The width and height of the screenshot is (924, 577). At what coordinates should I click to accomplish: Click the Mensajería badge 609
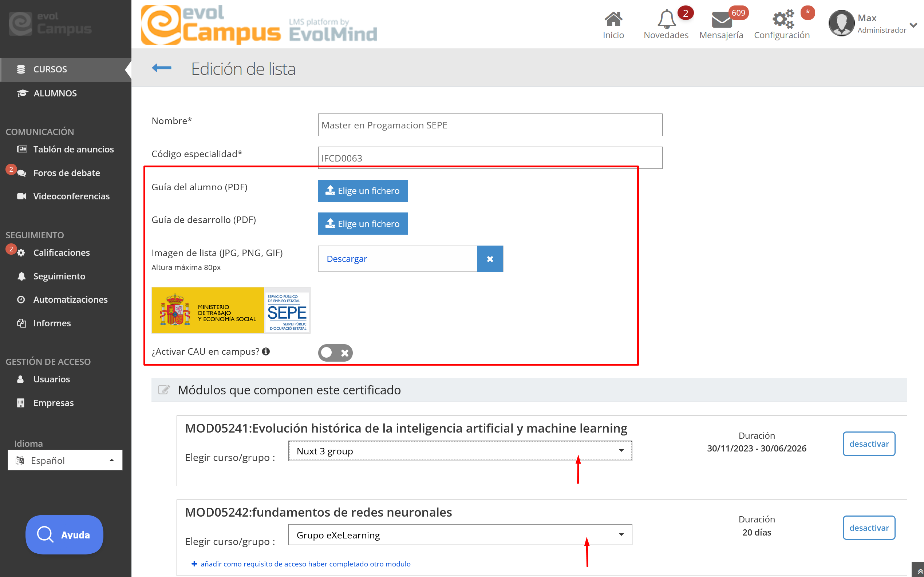tap(738, 13)
